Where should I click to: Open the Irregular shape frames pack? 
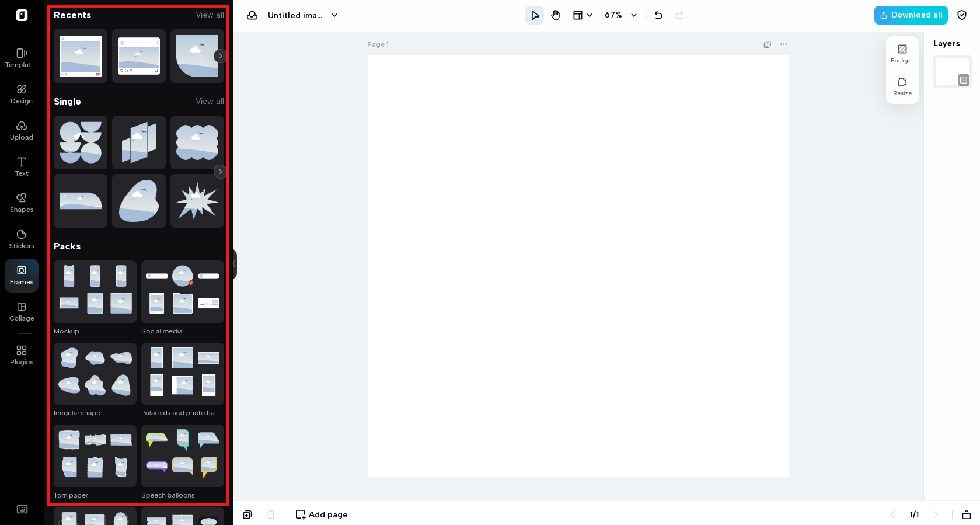(x=95, y=374)
